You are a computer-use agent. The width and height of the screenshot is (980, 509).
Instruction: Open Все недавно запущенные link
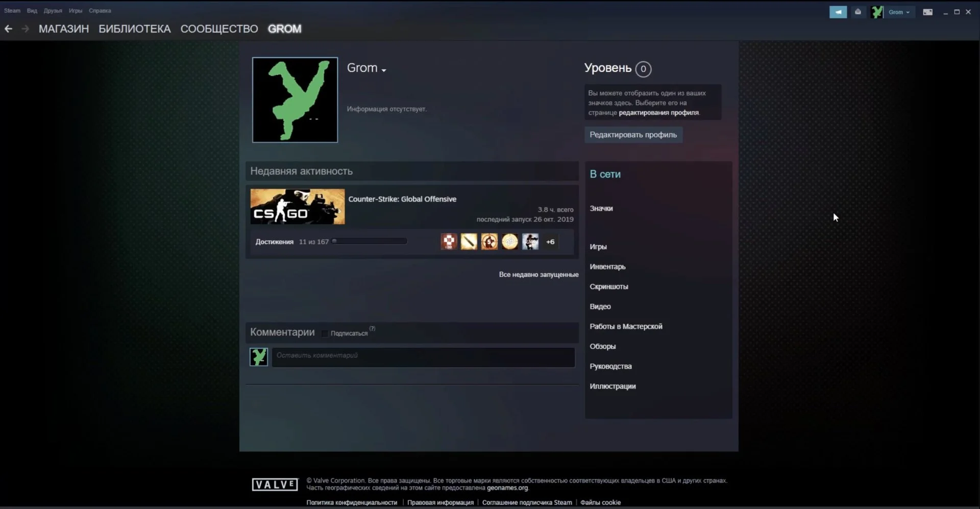tap(538, 274)
